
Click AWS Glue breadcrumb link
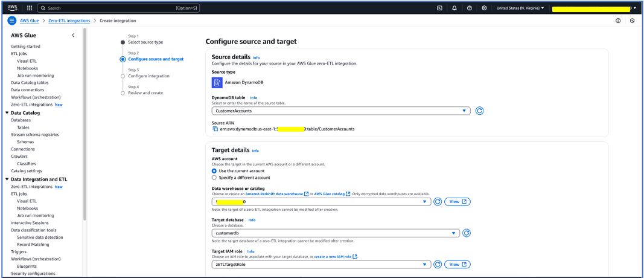coord(29,21)
